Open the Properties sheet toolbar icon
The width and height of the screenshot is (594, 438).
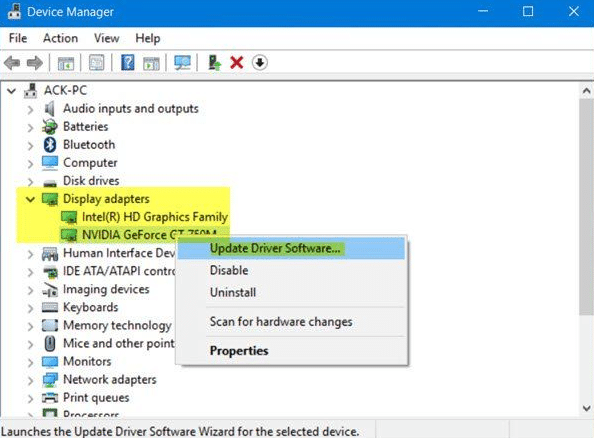(x=97, y=63)
